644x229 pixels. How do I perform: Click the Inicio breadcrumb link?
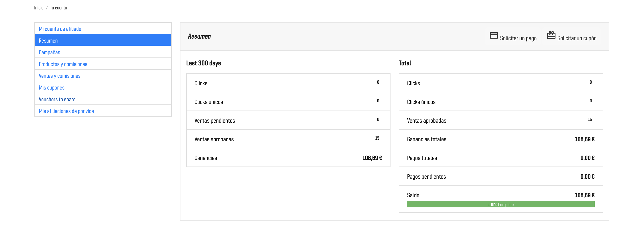pos(39,8)
